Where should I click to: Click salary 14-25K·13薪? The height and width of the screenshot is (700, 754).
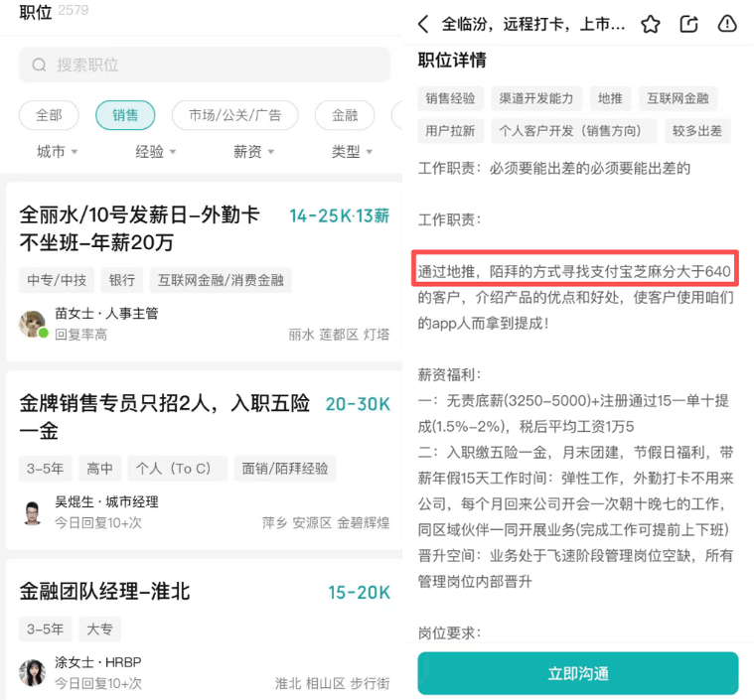tap(340, 215)
